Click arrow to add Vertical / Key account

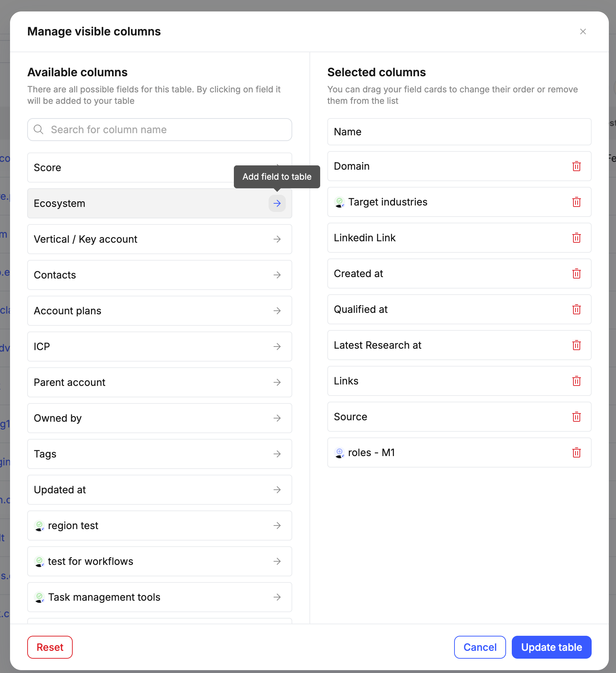point(277,239)
